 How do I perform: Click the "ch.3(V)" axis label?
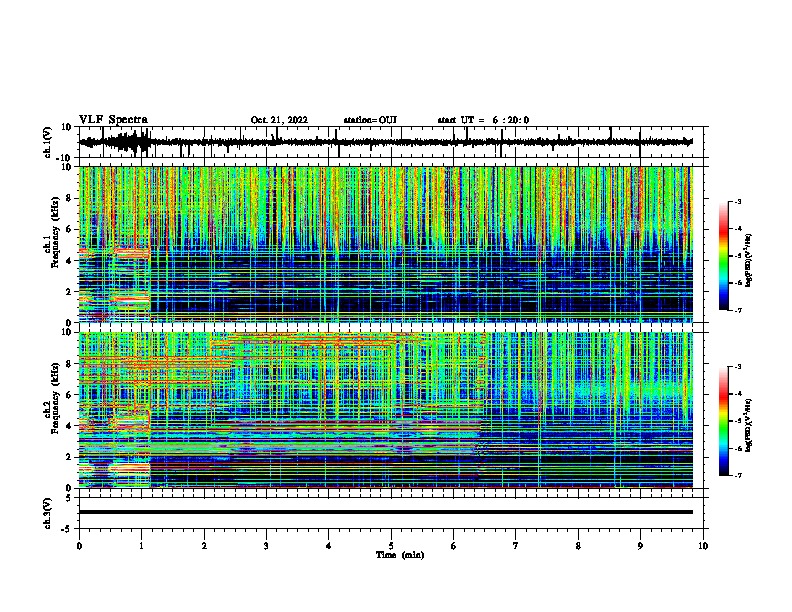[x=47, y=513]
